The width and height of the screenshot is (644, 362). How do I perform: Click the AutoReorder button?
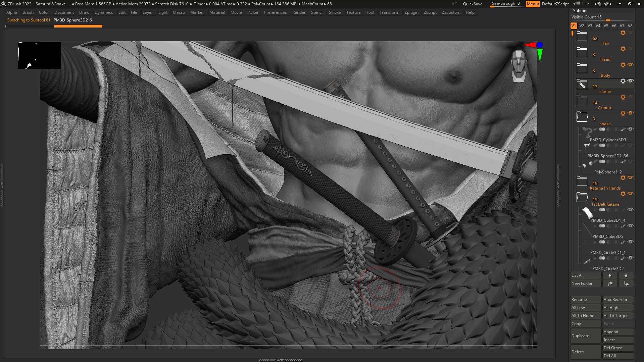point(617,299)
